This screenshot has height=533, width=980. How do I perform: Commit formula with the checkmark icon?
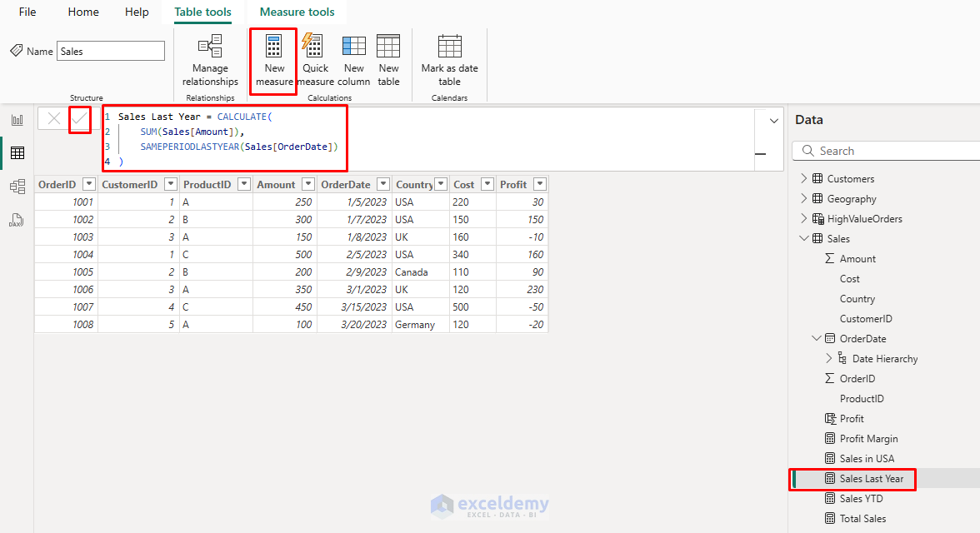click(x=79, y=119)
